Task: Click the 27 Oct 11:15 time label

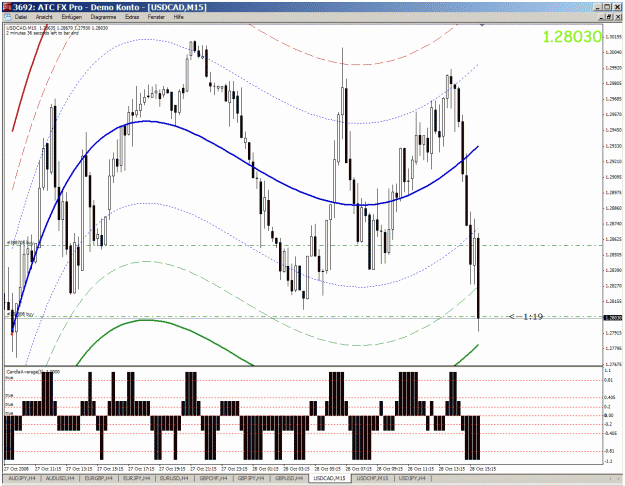Action: (x=48, y=469)
